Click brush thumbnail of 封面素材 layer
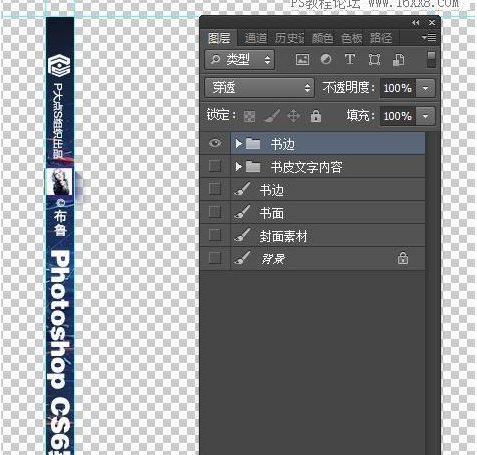 coord(243,235)
